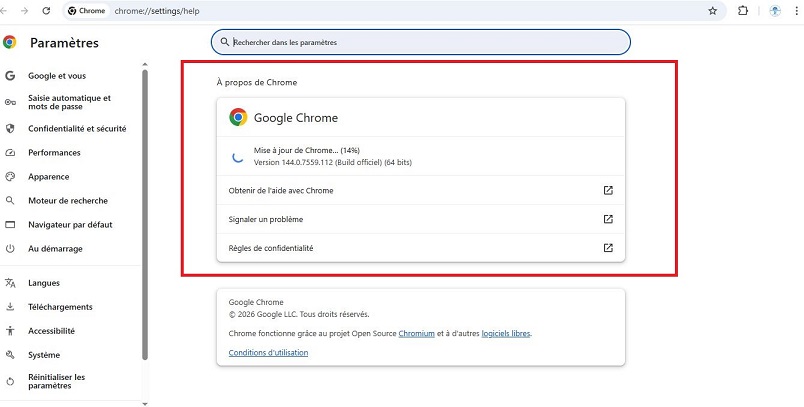Focus the Rechercher dans les paramètres field
Screen dimensions: 804x407
click(x=420, y=42)
